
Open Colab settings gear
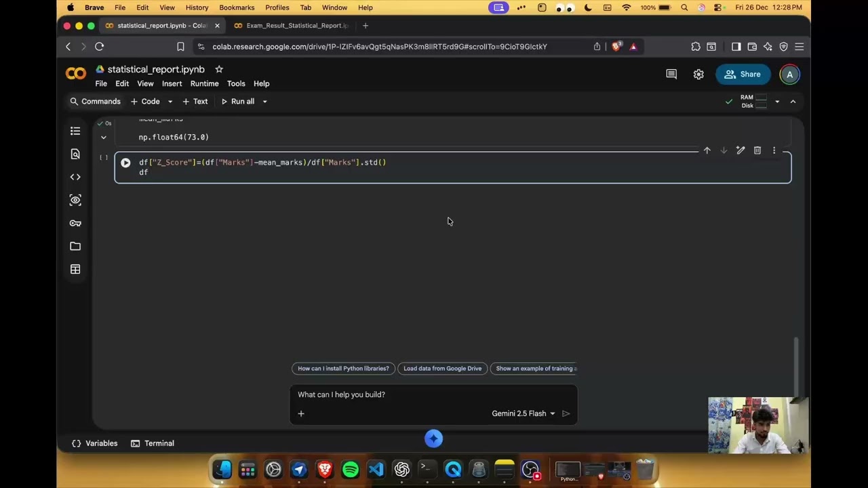point(698,75)
